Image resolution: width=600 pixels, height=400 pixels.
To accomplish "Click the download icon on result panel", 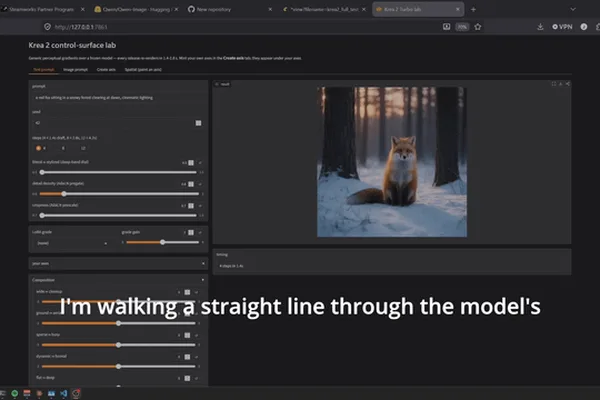I will click(x=561, y=84).
